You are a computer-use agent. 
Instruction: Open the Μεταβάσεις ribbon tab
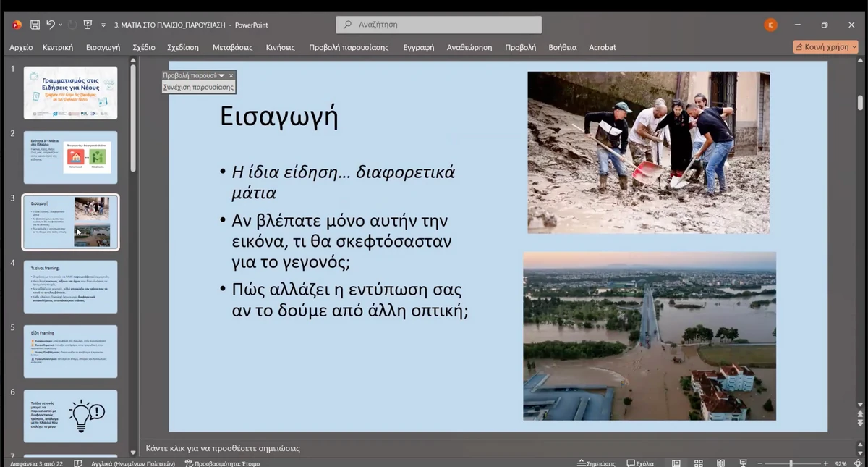(232, 47)
